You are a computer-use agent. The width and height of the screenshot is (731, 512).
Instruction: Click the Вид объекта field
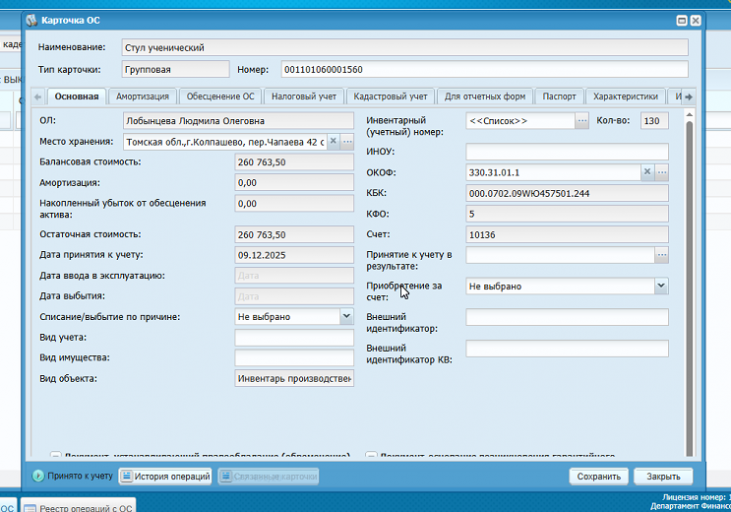(x=294, y=379)
